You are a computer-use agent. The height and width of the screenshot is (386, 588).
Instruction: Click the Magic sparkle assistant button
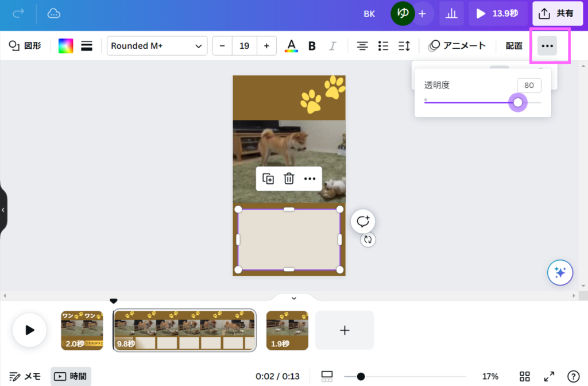(x=560, y=273)
